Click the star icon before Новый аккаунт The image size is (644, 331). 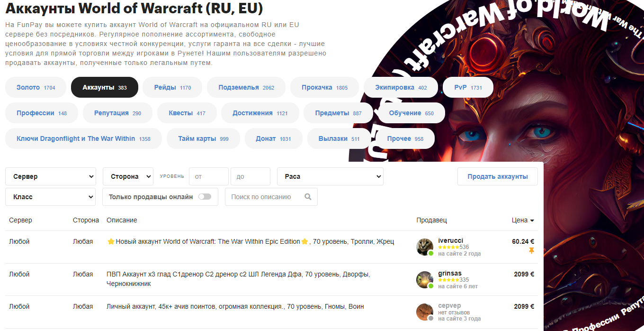[111, 241]
